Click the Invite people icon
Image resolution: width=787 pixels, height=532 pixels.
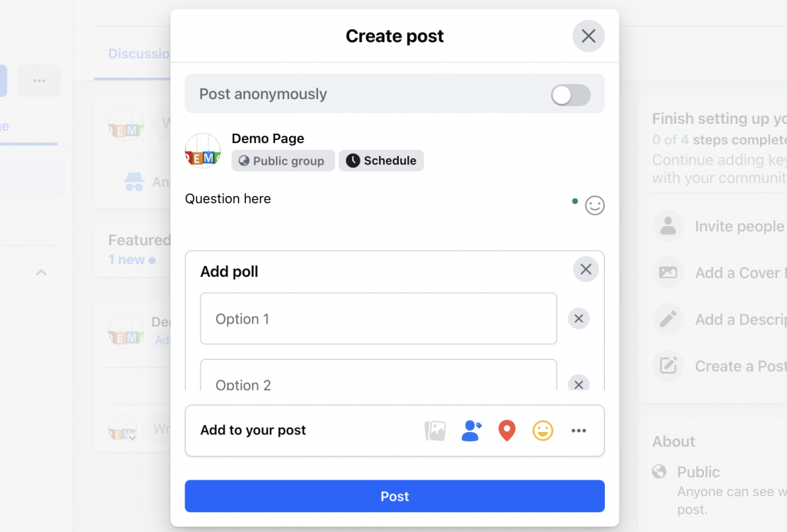tap(669, 226)
